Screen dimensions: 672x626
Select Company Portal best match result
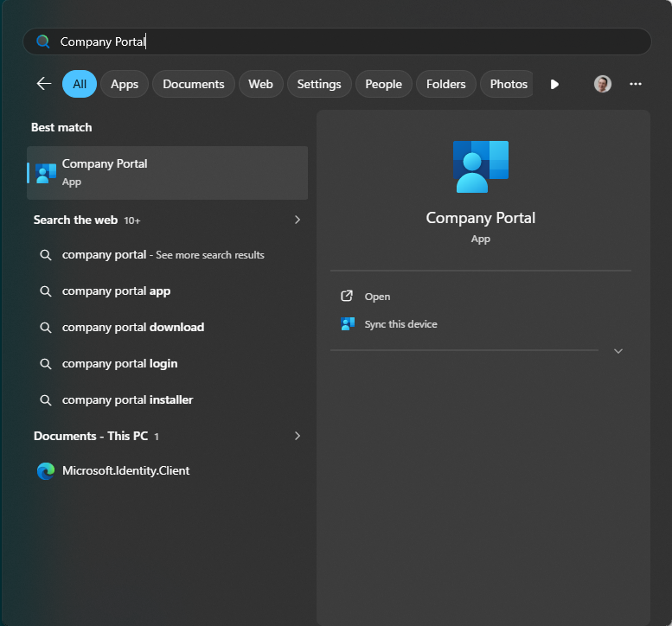click(167, 172)
